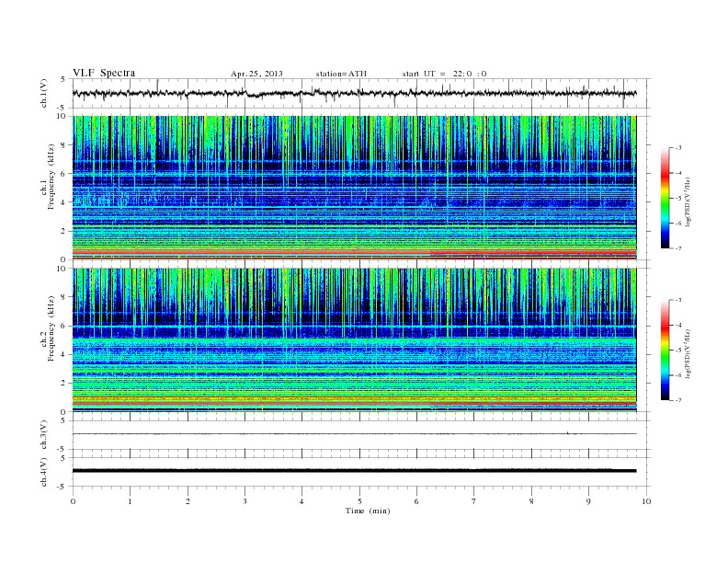The width and height of the screenshot is (728, 563).
Task: Click the log(PSD) label beside ch.2 colorbar
Action: click(x=688, y=352)
